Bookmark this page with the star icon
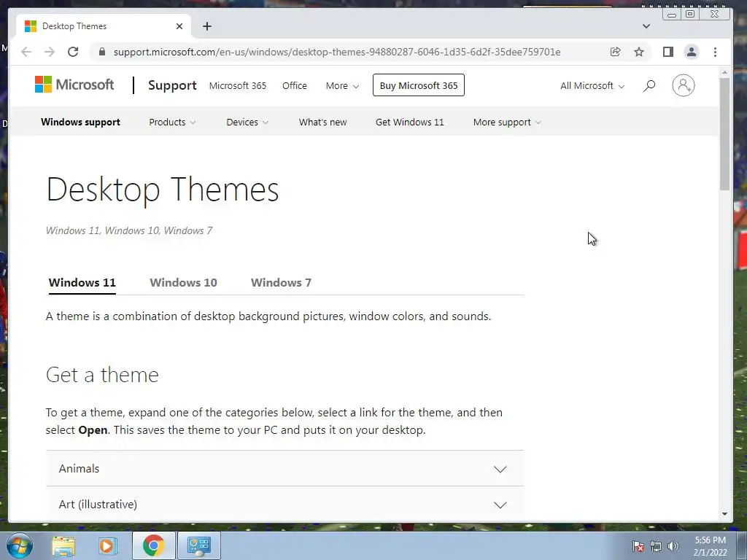 pos(639,52)
